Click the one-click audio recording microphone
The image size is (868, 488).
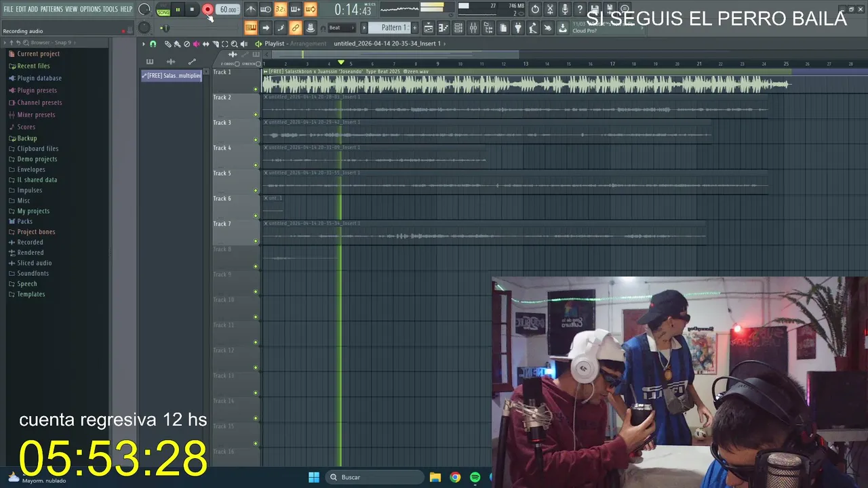[x=565, y=9]
